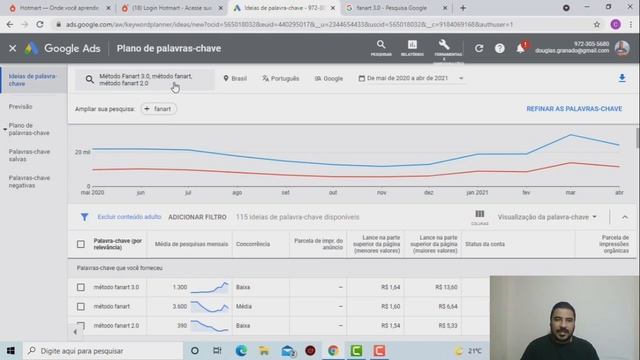Image resolution: width=640 pixels, height=360 pixels.
Task: Check the método fanart 2.0 row checkbox
Action: pyautogui.click(x=81, y=326)
